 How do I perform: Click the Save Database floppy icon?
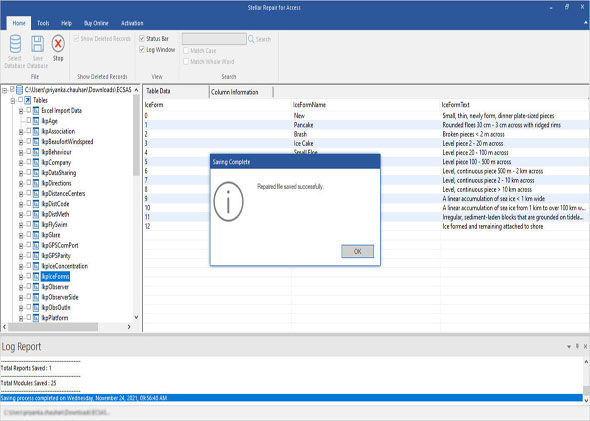point(37,44)
